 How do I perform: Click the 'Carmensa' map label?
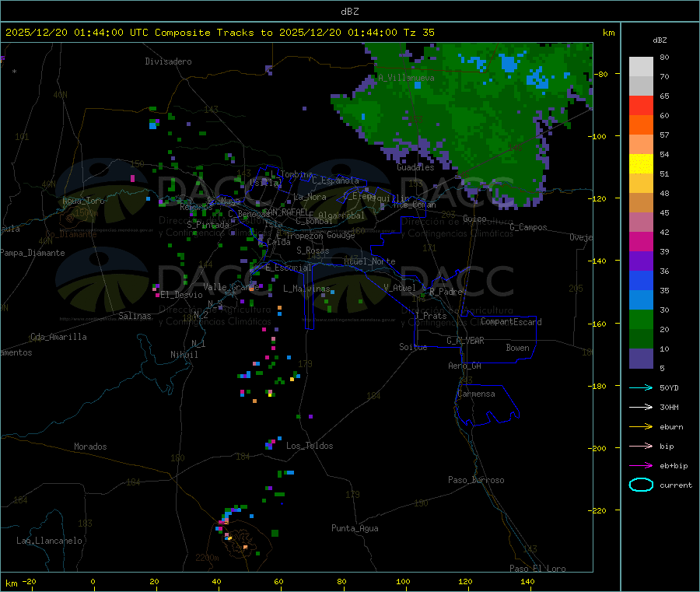point(476,394)
